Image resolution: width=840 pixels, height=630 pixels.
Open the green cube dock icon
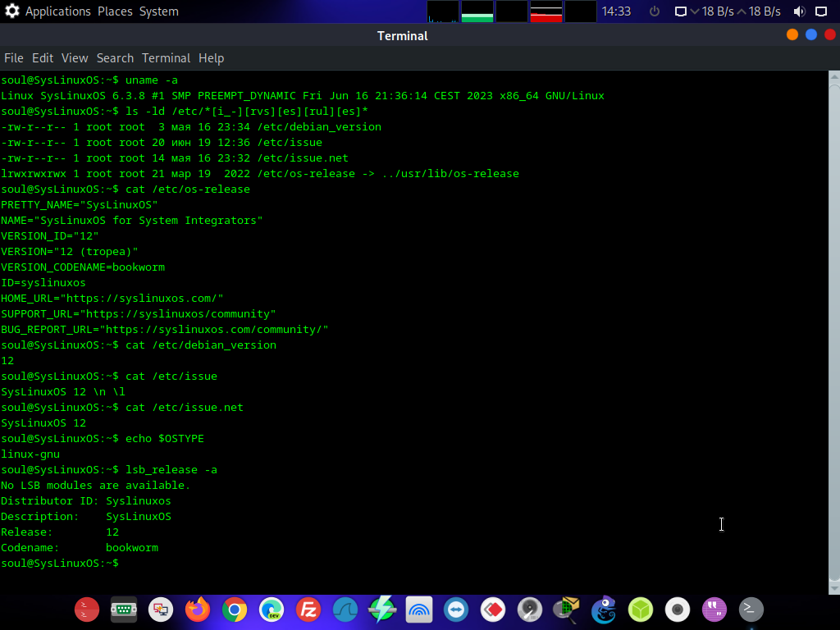(x=641, y=609)
